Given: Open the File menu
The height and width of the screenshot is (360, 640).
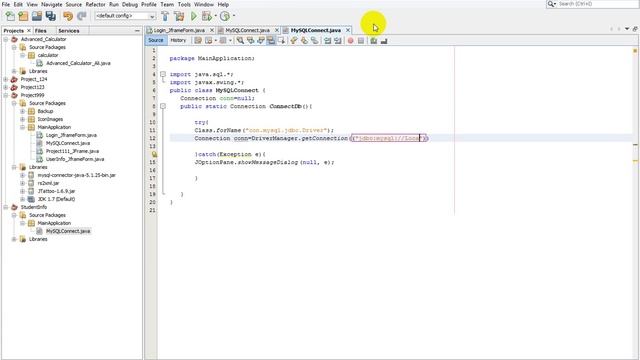Looking at the screenshot, I should pos(6,4).
